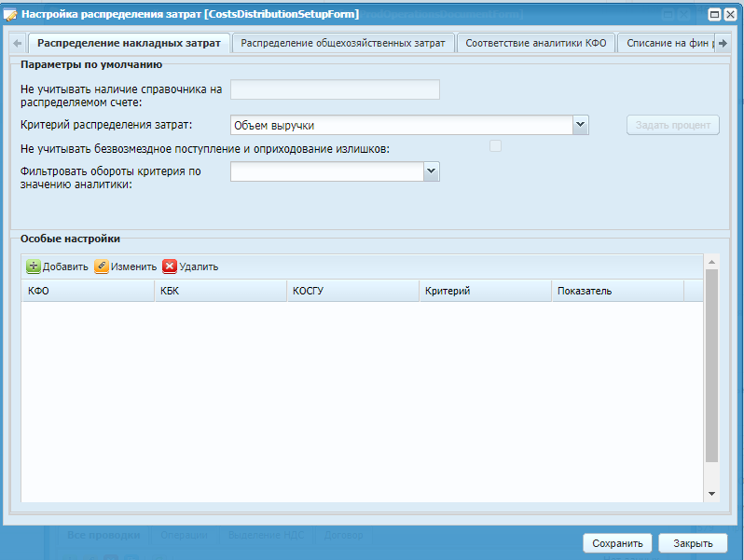Image resolution: width=744 pixels, height=560 pixels.
Task: Open Распределение накладных затрат tab
Action: click(x=129, y=43)
